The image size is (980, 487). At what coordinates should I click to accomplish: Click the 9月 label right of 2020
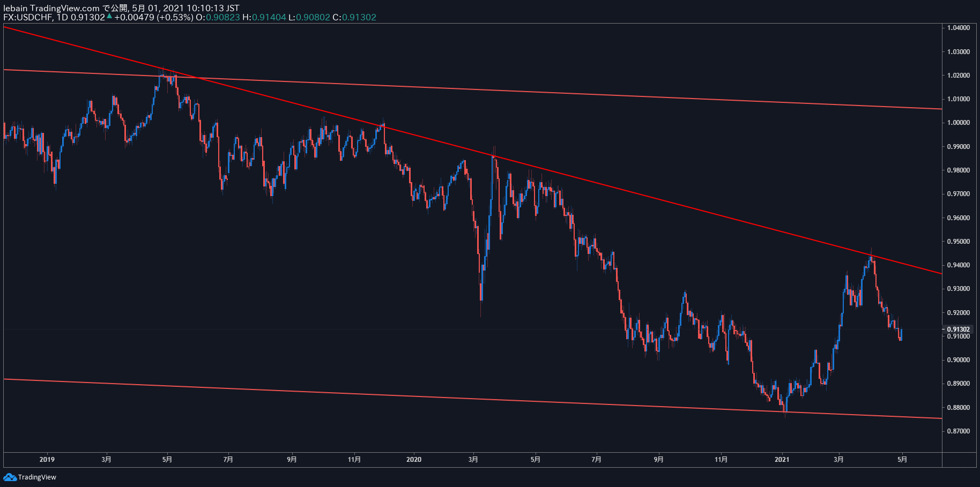coord(659,459)
